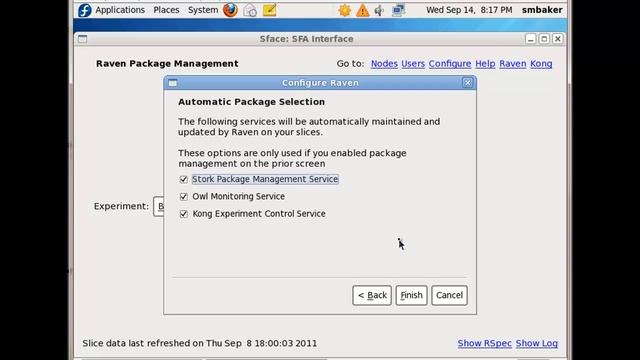Click the smbaker user name

pyautogui.click(x=542, y=10)
